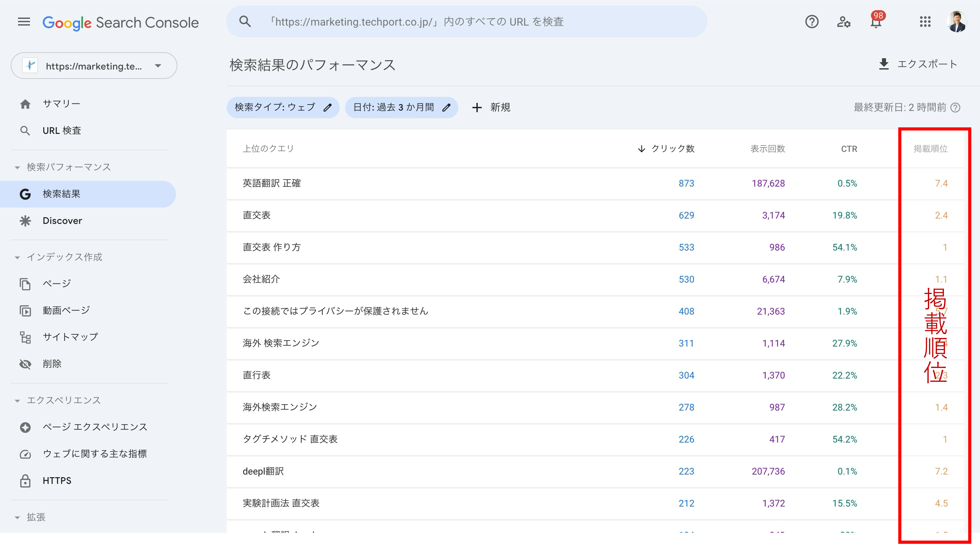Image resolution: width=980 pixels, height=544 pixels.
Task: Sort by 表示回数 column header
Action: tap(768, 149)
